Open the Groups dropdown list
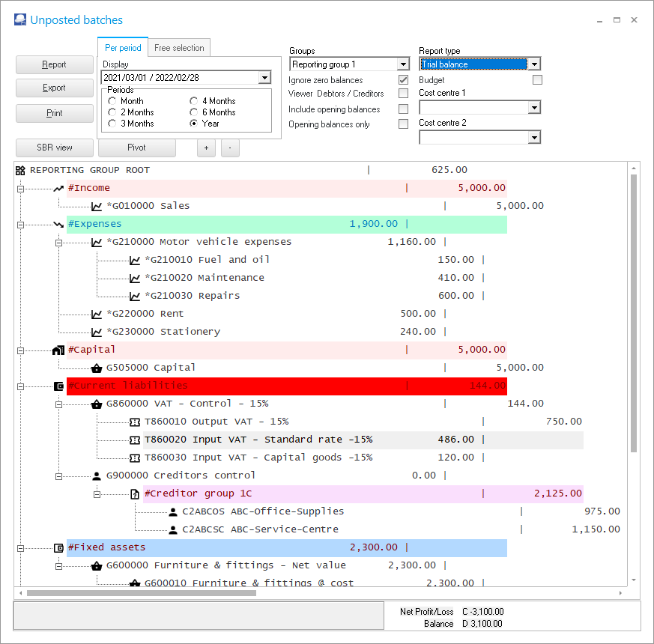This screenshot has height=644, width=654. [x=403, y=64]
